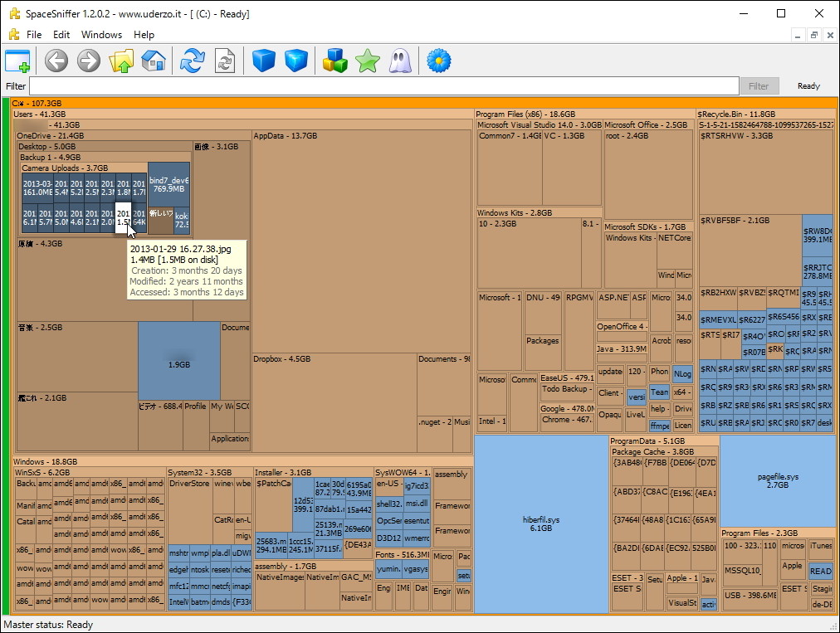Viewport: 840px width, 633px height.
Task: Select the hiberfil.sys block
Action: coord(540,523)
